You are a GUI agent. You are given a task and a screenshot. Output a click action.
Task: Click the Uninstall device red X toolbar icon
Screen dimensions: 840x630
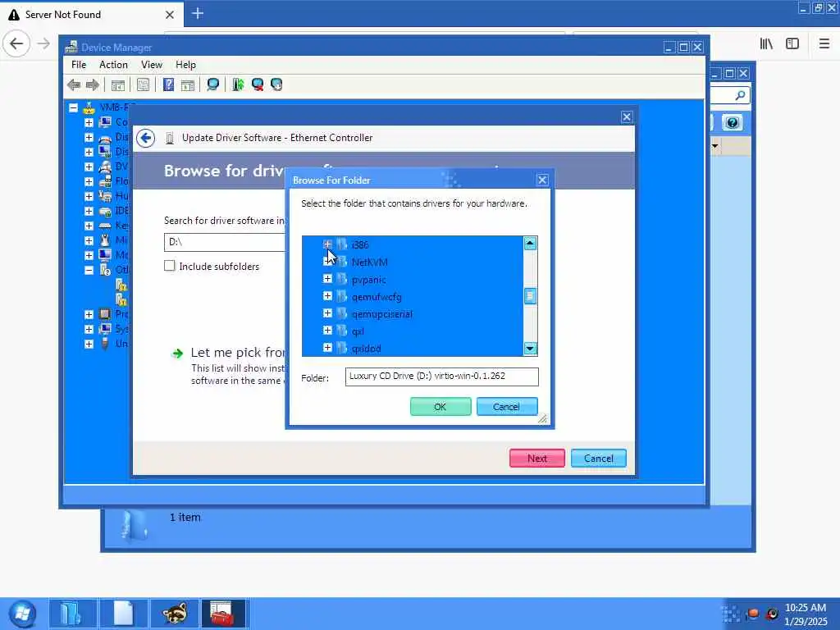click(257, 84)
